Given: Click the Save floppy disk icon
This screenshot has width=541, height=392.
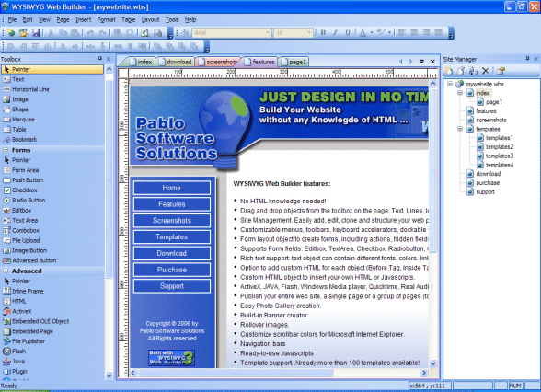Looking at the screenshot, I should tap(36, 33).
